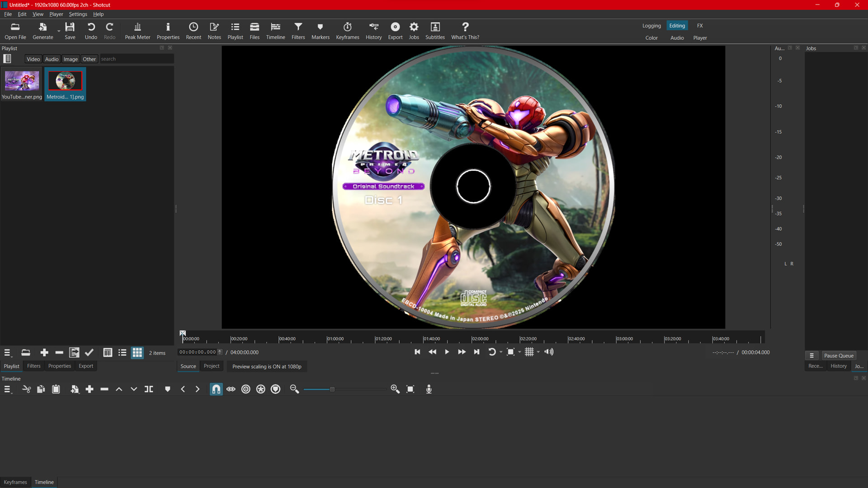Cut the selection using the timeline scissors icon
The height and width of the screenshot is (488, 868).
click(x=26, y=389)
